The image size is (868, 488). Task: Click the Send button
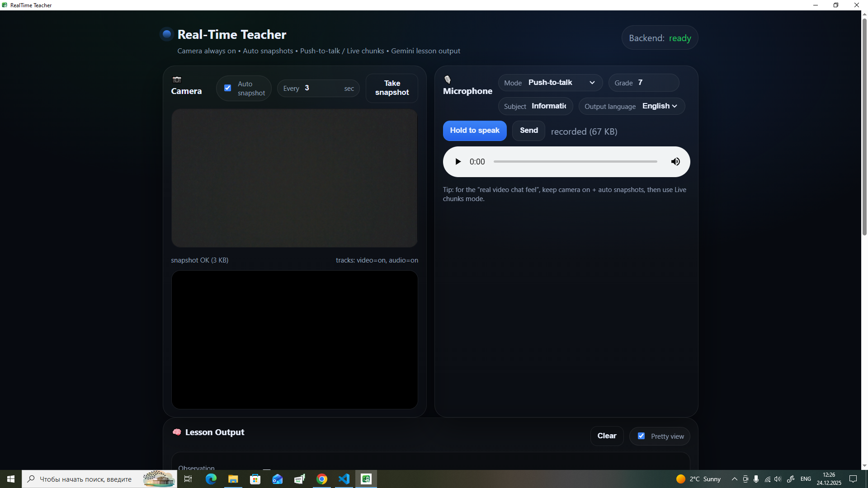(528, 131)
